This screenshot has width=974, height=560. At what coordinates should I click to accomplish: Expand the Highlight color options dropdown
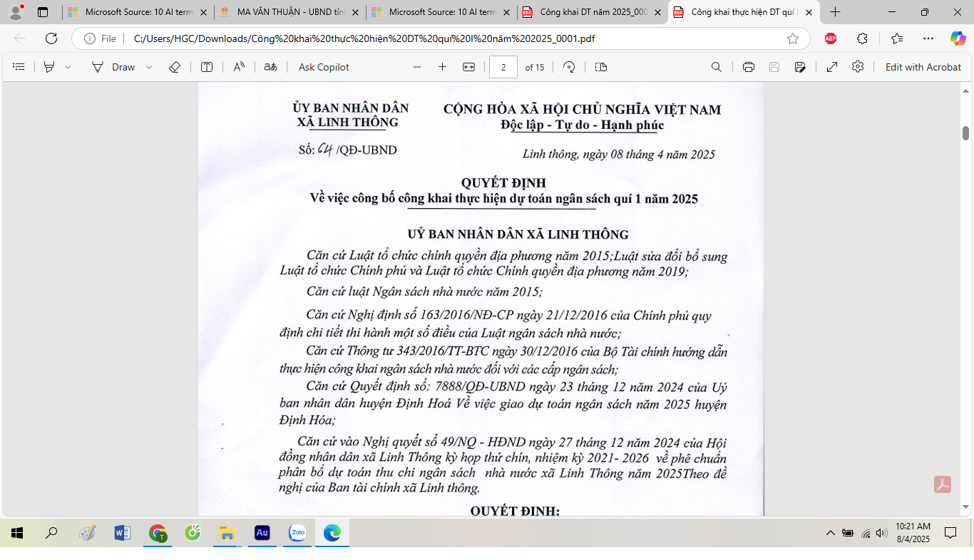click(x=68, y=67)
